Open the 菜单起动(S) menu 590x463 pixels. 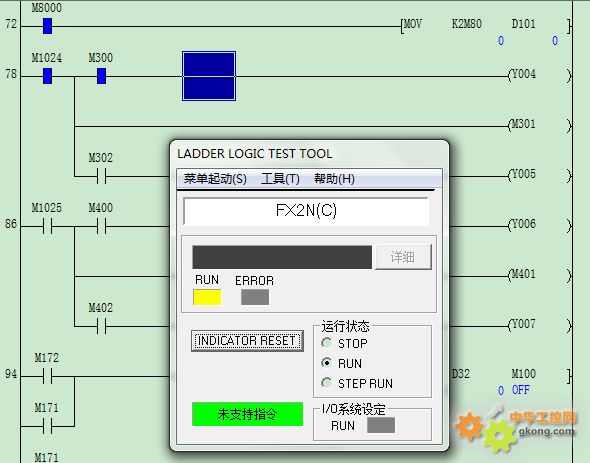[215, 179]
